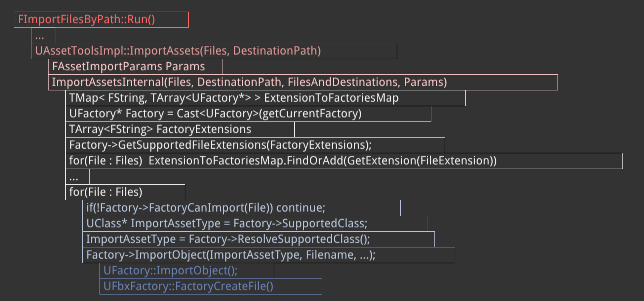644x301 pixels.
Task: Click the FilesAndDestinations argument text
Action: (x=343, y=82)
